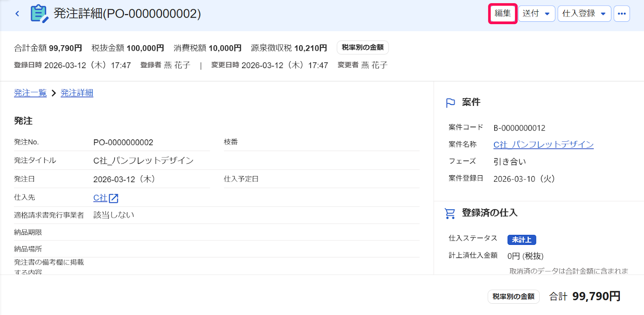This screenshot has height=315, width=644.
Task: Click the 0円 (税抜) recorded amount
Action: pos(525,256)
